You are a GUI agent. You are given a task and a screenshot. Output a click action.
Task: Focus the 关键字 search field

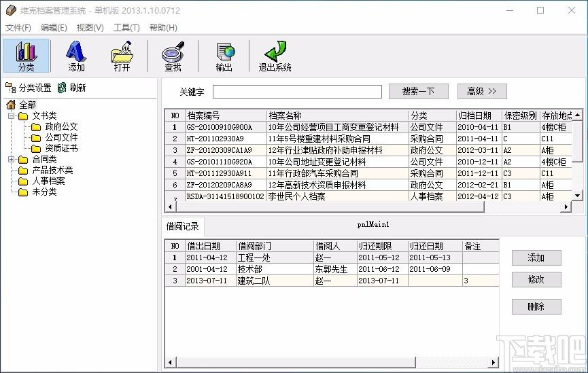pyautogui.click(x=297, y=92)
